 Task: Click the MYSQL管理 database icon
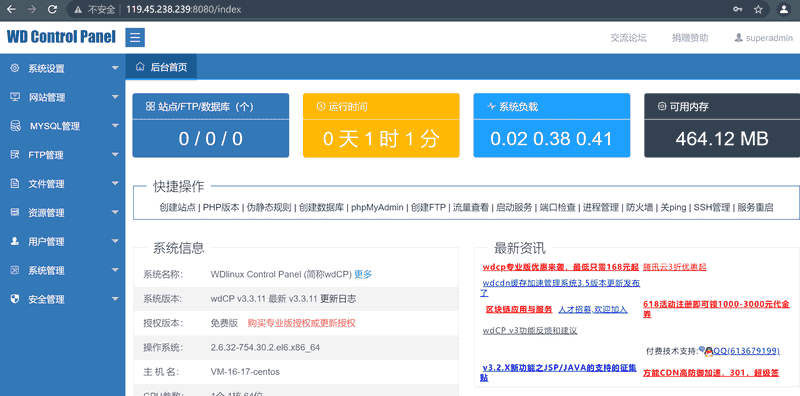coord(15,126)
